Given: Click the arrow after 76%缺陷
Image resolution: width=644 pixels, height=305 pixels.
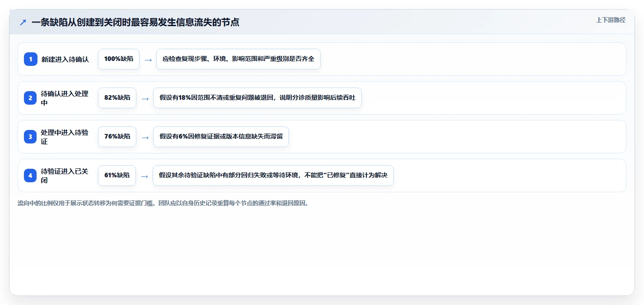Looking at the screenshot, I should coord(145,137).
